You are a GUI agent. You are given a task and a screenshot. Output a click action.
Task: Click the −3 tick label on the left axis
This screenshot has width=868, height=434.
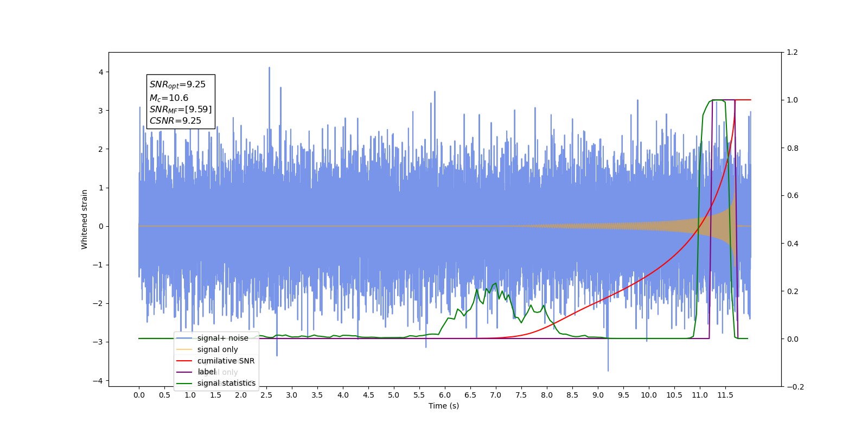(98, 342)
